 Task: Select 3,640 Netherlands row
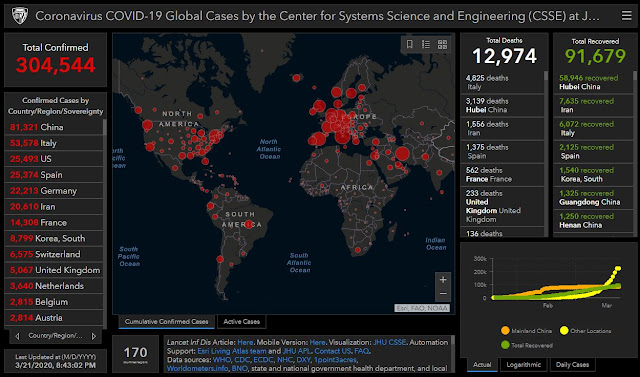[x=53, y=286]
